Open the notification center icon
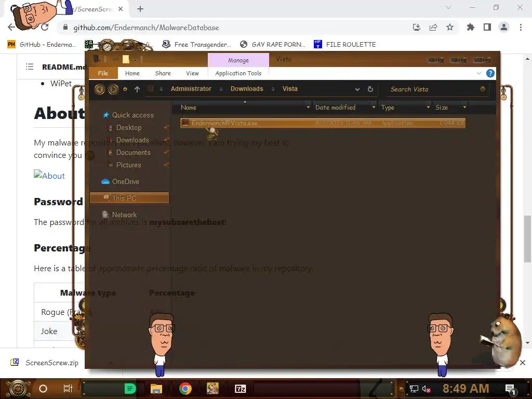This screenshot has width=532, height=399. 511,390
